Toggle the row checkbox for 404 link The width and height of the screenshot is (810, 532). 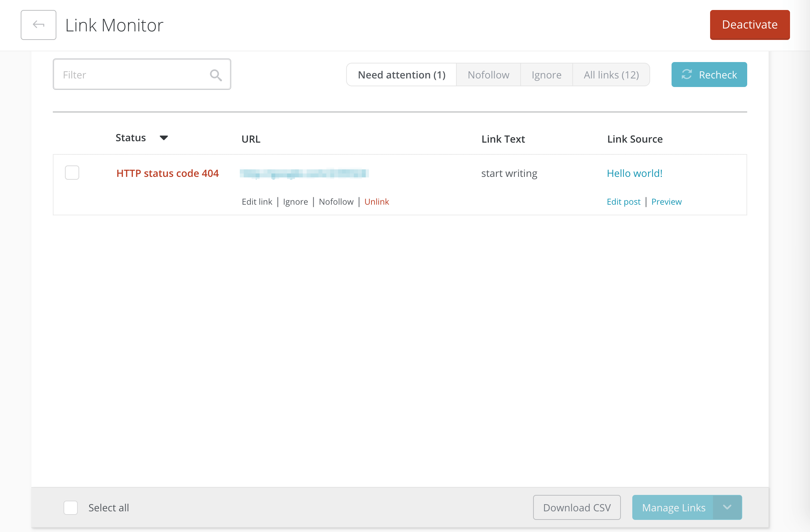coord(72,173)
